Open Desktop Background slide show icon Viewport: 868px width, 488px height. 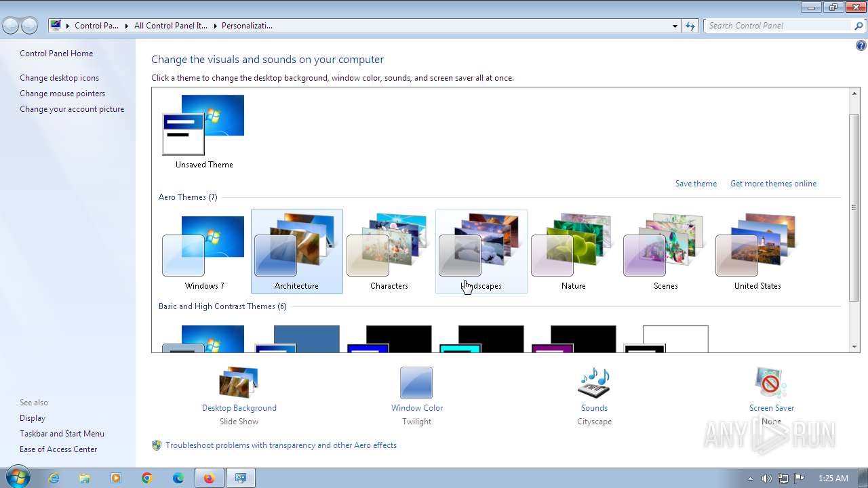[239, 382]
